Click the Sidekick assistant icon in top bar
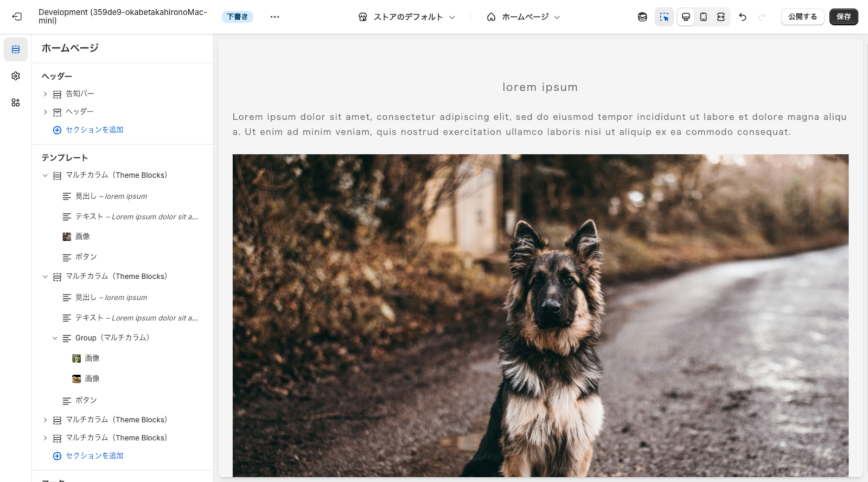 (x=642, y=17)
